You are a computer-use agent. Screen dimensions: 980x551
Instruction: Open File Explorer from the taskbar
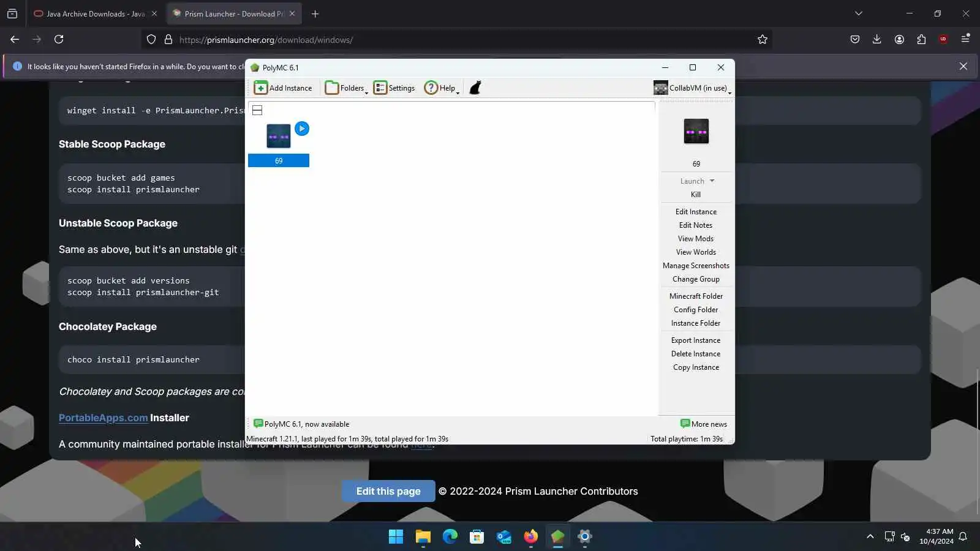pyautogui.click(x=423, y=537)
